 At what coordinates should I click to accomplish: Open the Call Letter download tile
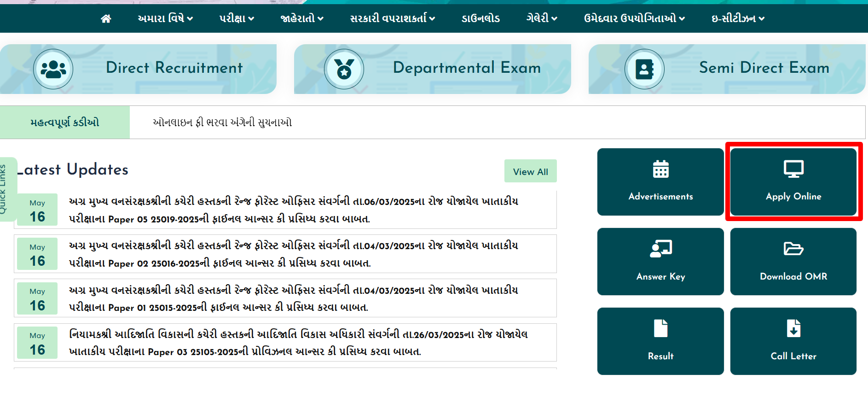[x=793, y=341]
